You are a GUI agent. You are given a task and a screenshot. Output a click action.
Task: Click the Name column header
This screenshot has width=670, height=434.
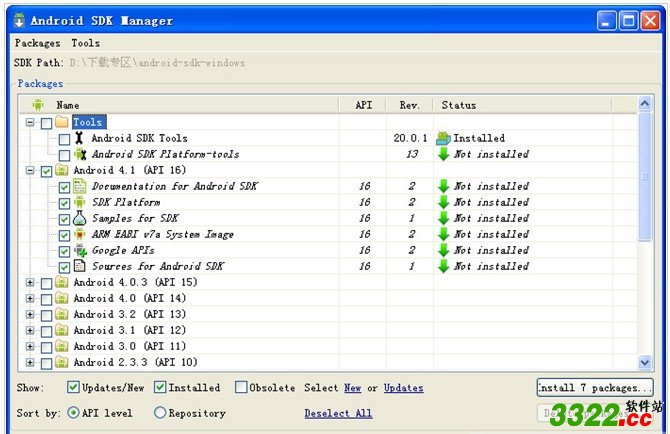pyautogui.click(x=179, y=105)
